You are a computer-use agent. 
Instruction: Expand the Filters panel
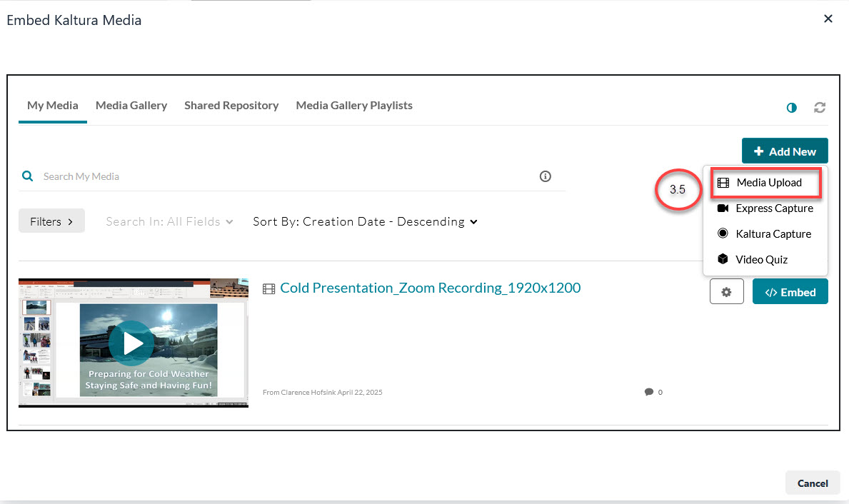(51, 221)
